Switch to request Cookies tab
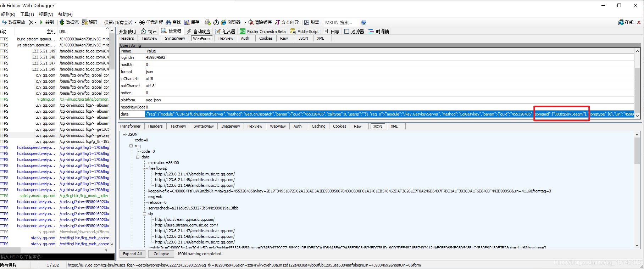This screenshot has height=269, width=644. point(266,38)
